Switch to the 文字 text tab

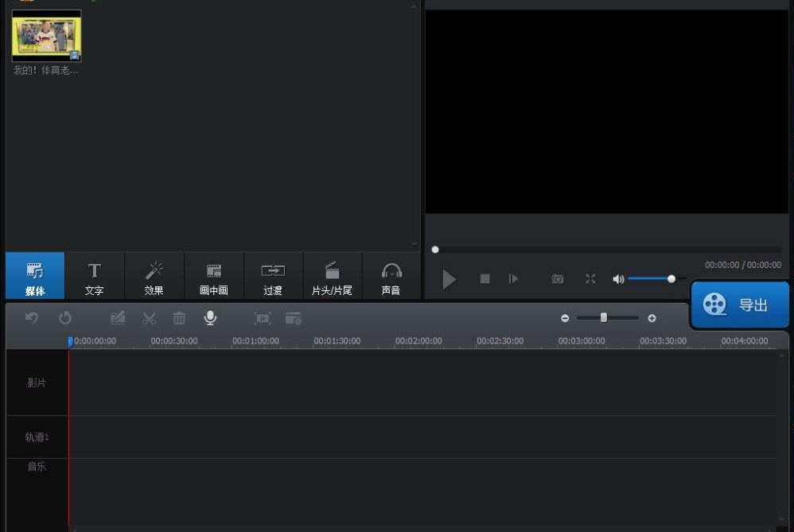(94, 276)
